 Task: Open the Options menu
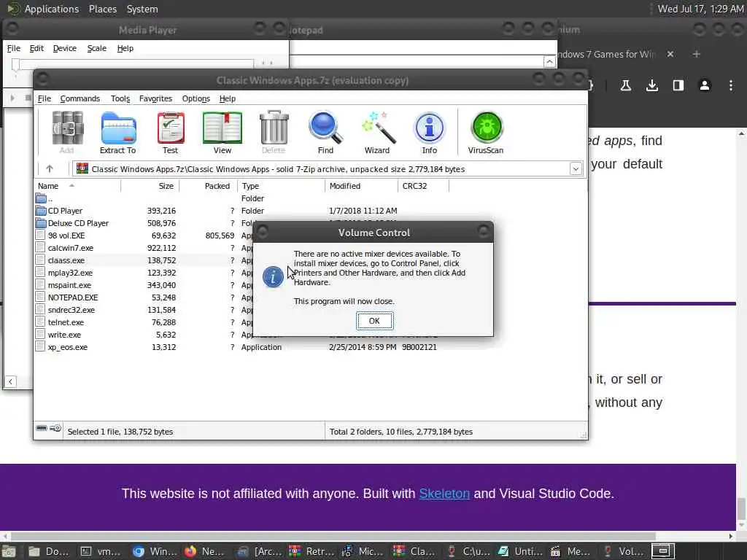coord(196,98)
